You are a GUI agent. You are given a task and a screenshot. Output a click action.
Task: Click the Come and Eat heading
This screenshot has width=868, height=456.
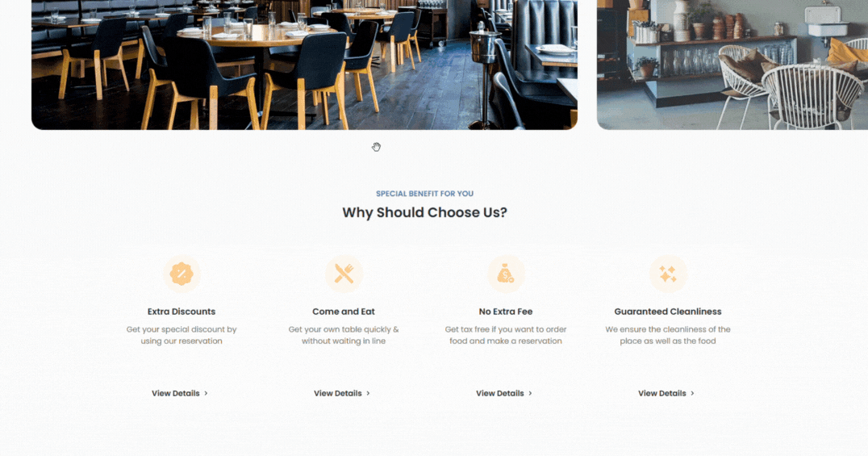pos(344,312)
